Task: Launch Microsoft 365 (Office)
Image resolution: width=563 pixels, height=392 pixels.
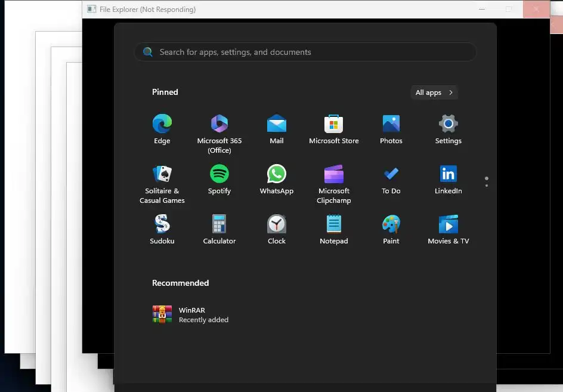Action: 219,134
